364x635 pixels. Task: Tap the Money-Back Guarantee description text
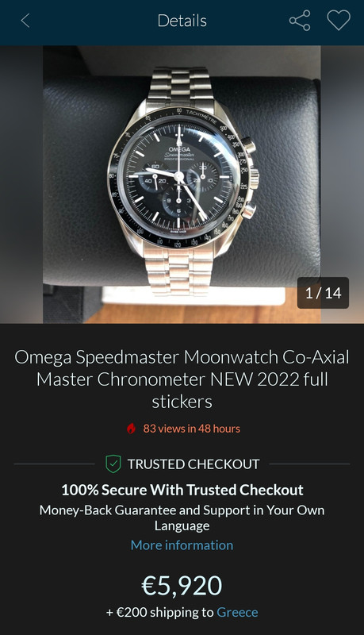(x=182, y=518)
